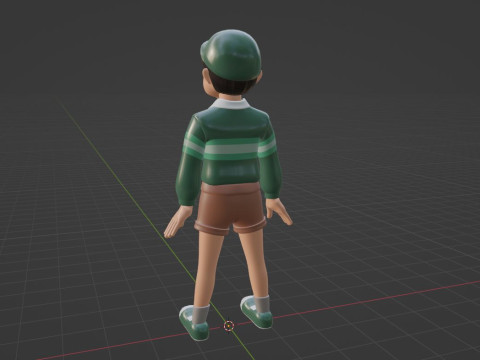The width and height of the screenshot is (480, 360).
Task: Click the character's right hand
Action: point(279,212)
